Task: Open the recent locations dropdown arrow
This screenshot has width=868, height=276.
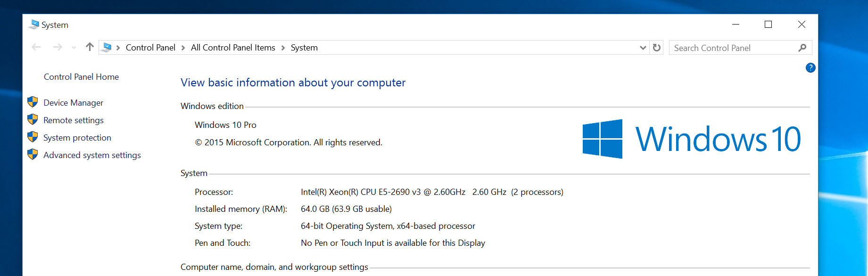Action: 74,48
